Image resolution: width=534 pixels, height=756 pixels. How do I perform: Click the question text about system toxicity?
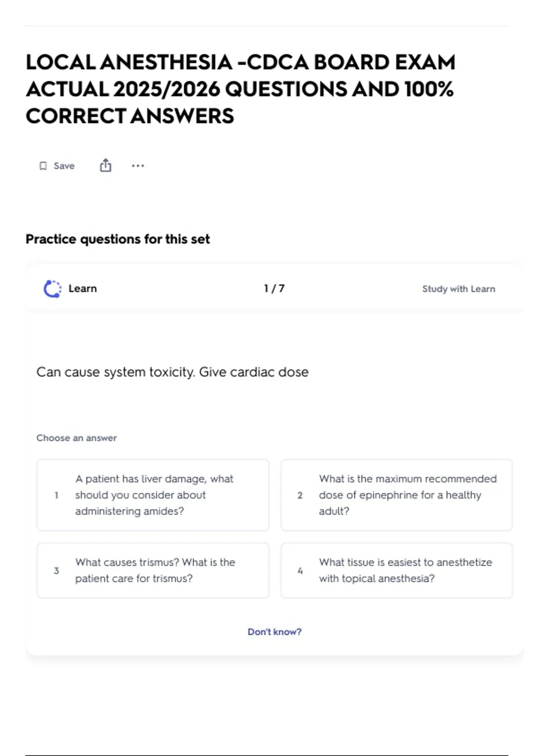(172, 372)
